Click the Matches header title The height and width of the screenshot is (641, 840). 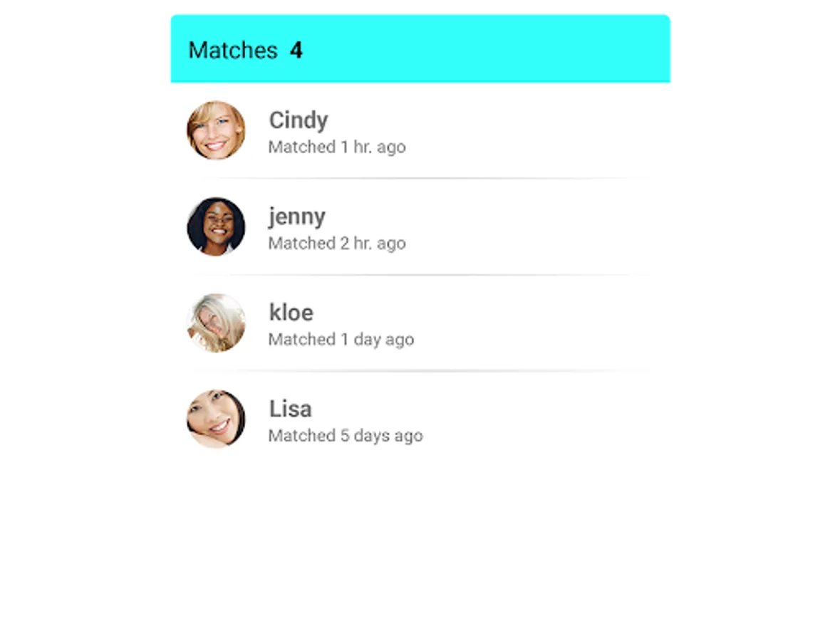tap(233, 51)
